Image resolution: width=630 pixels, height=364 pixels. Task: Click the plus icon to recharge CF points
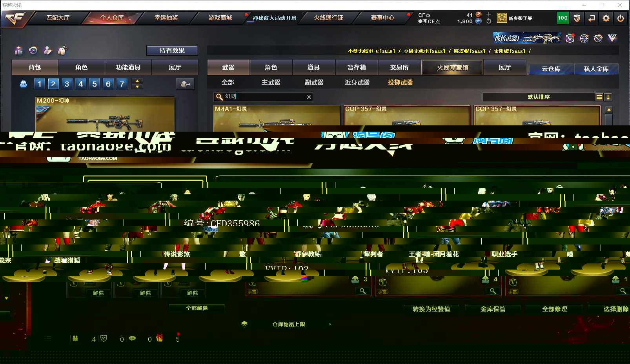click(x=489, y=14)
